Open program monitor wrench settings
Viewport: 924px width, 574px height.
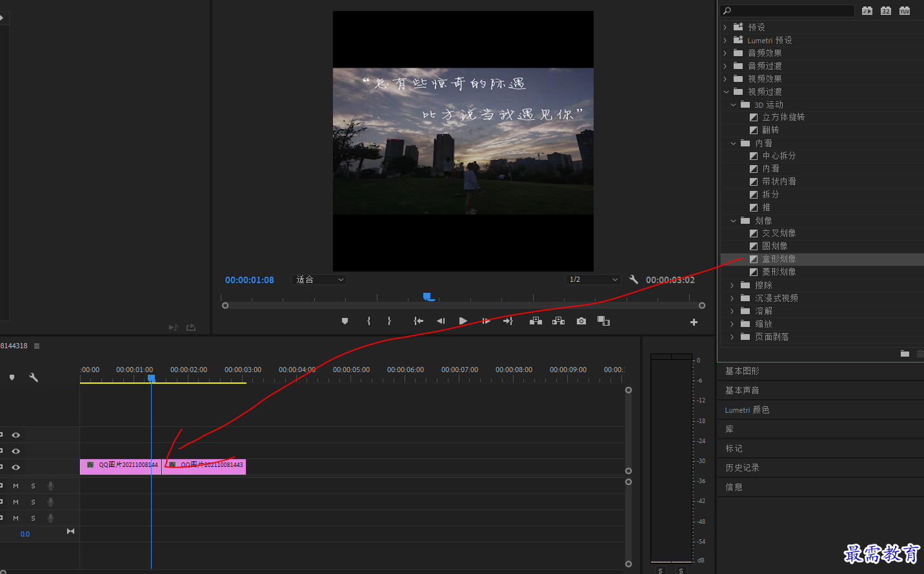coord(634,279)
